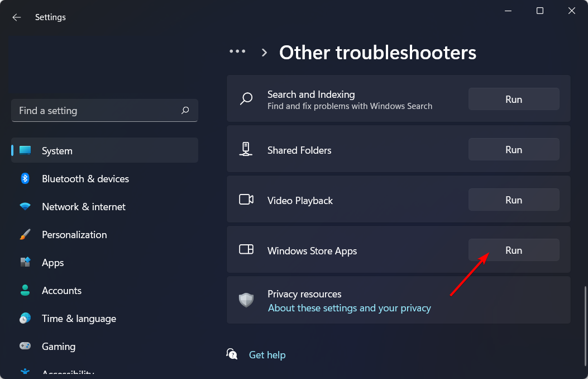The height and width of the screenshot is (379, 588).
Task: Run the Video Playback troubleshooter
Action: click(514, 200)
